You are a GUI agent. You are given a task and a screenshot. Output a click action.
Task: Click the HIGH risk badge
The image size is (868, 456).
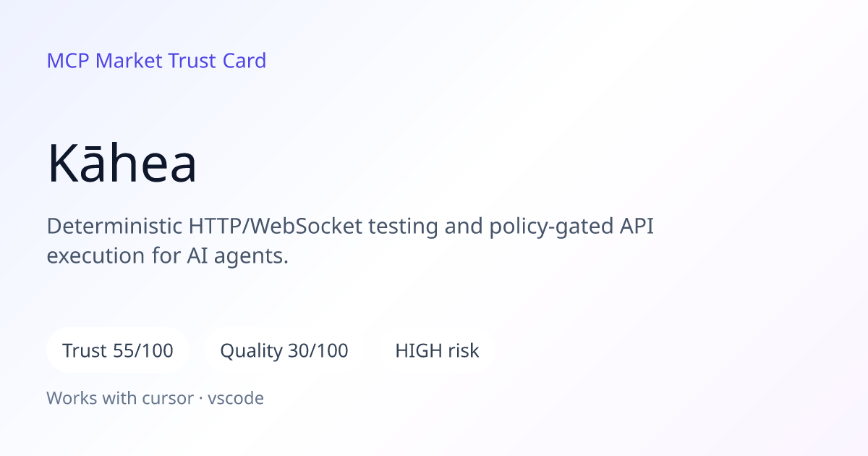coord(437,351)
